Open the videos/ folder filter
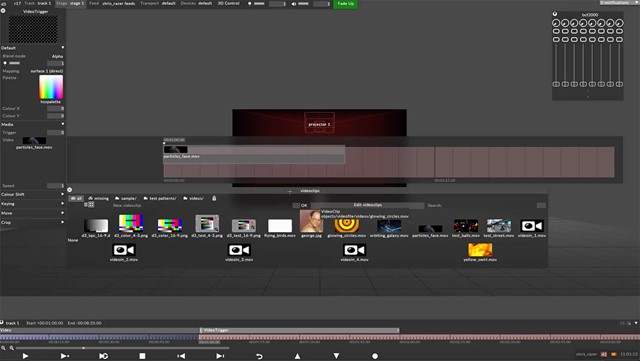640x361 pixels. point(193,198)
